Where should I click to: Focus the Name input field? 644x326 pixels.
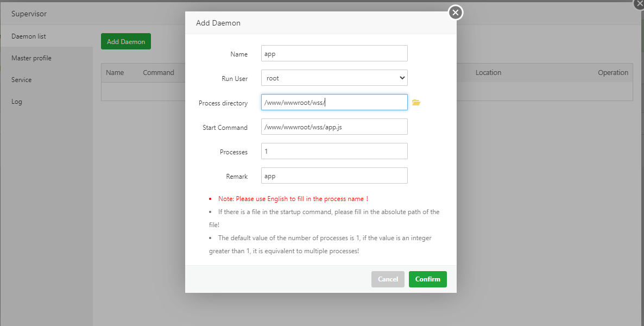click(334, 54)
